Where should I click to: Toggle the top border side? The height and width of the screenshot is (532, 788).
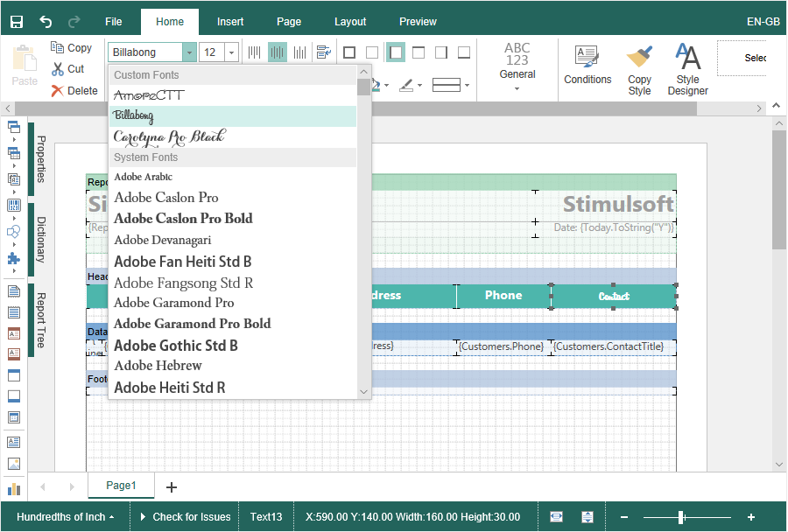[x=419, y=52]
